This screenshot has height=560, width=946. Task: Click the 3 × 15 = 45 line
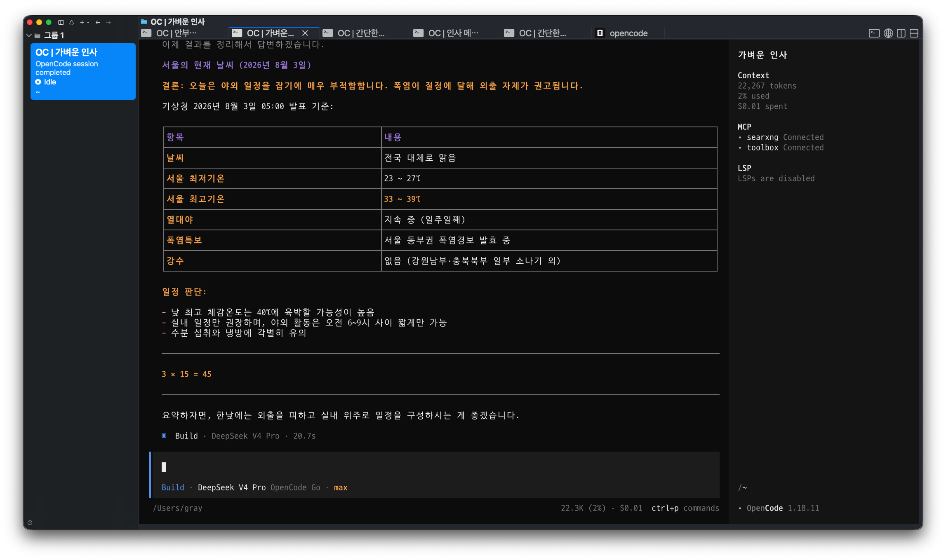click(x=186, y=374)
